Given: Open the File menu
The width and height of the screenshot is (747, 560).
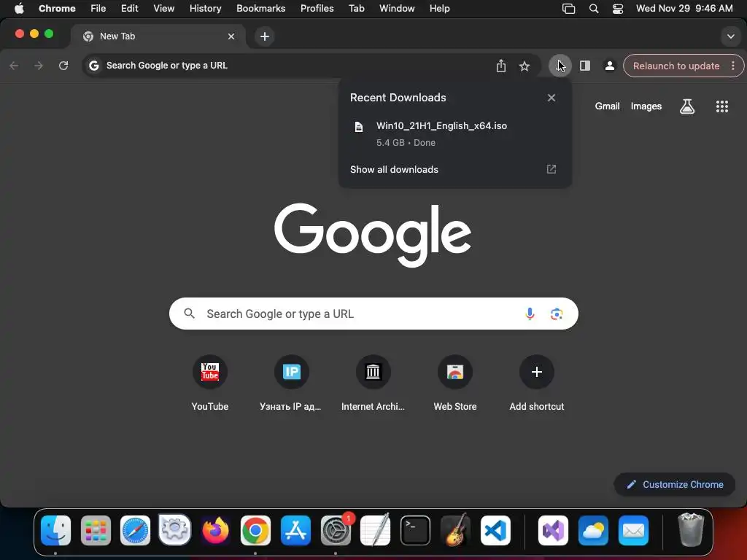Looking at the screenshot, I should pos(98,9).
